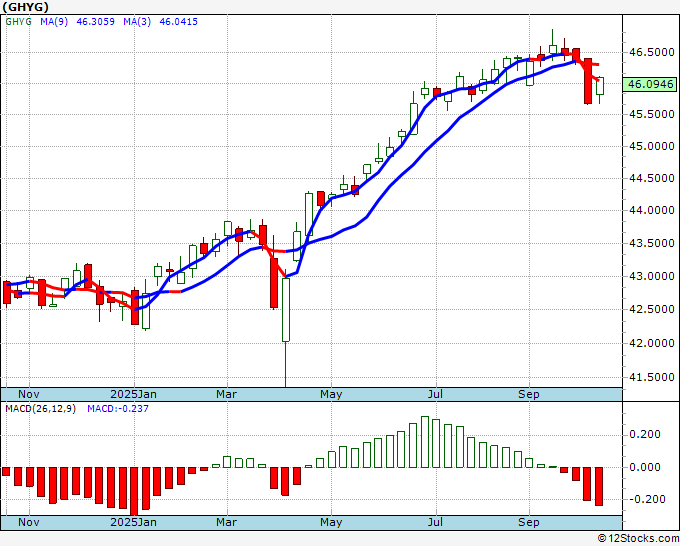Click the current price tag 46.0946
The width and height of the screenshot is (680, 546).
click(x=651, y=84)
